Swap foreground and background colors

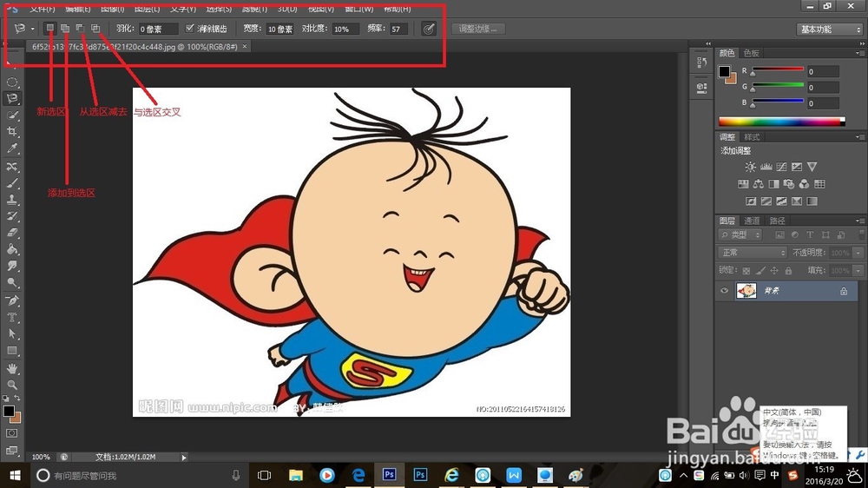coord(17,398)
